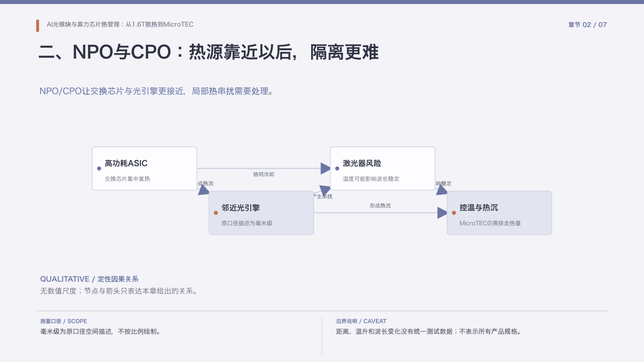Click the subtitle starting "NPO/CPO让交换芯片与光引擎更接近"
Viewport: 644px width, 362px height.
coord(157,91)
